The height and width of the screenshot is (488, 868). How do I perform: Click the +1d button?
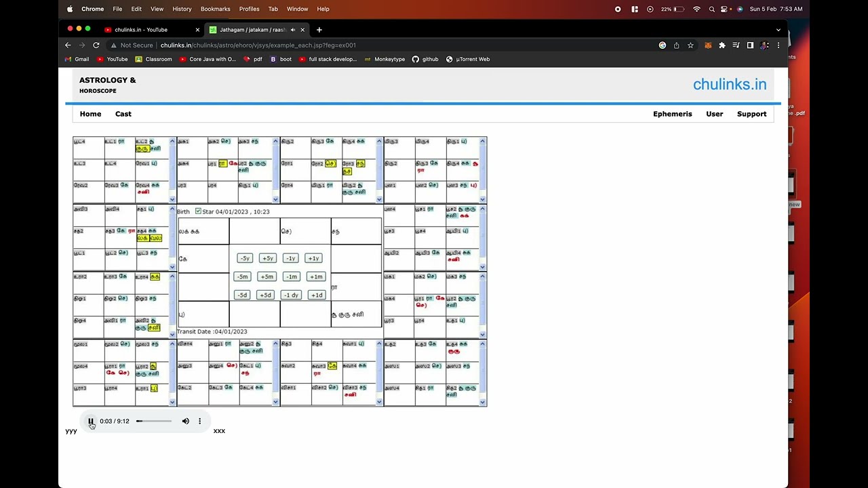click(316, 295)
